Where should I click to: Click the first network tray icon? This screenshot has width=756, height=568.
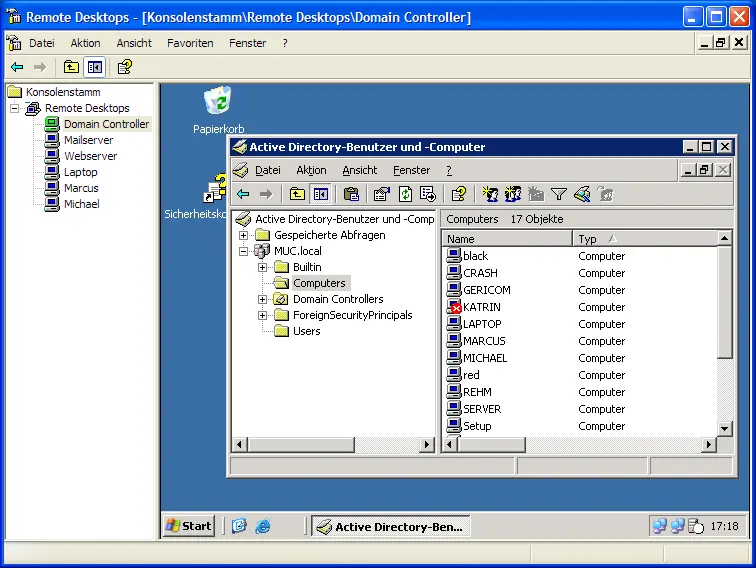coord(660,526)
